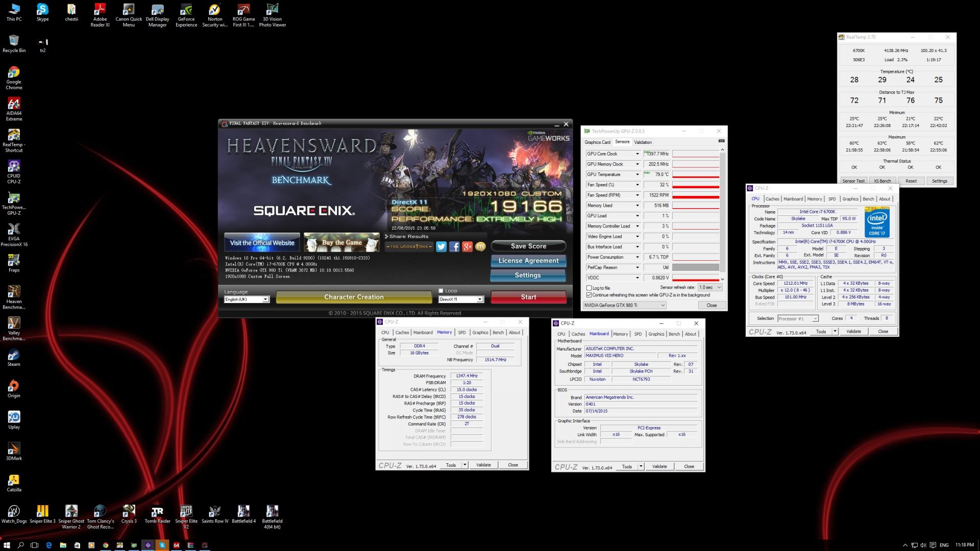
Task: Launch Heaven Benchmark from the desktop
Action: click(x=14, y=297)
